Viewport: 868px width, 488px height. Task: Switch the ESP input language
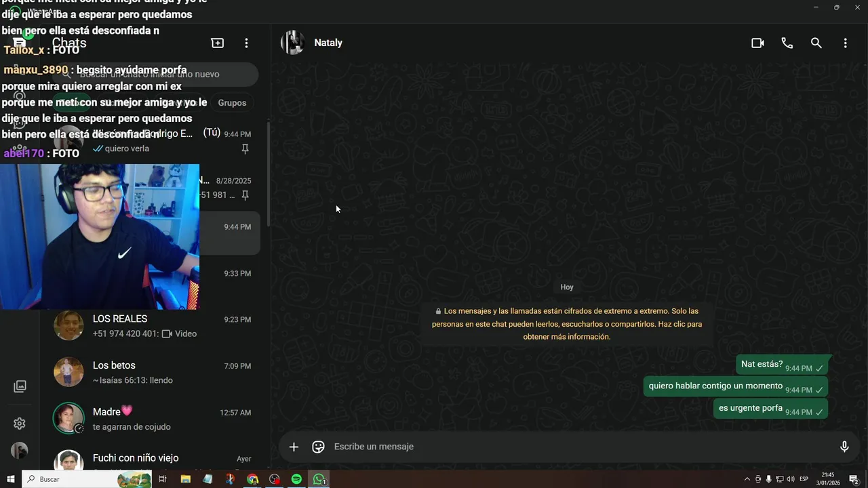[x=804, y=479]
